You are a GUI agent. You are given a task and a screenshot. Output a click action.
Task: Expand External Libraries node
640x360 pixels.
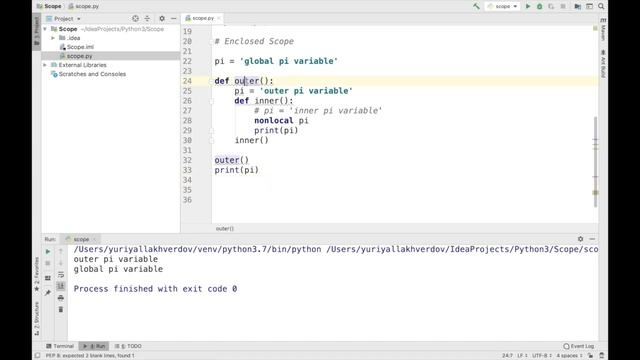45,65
